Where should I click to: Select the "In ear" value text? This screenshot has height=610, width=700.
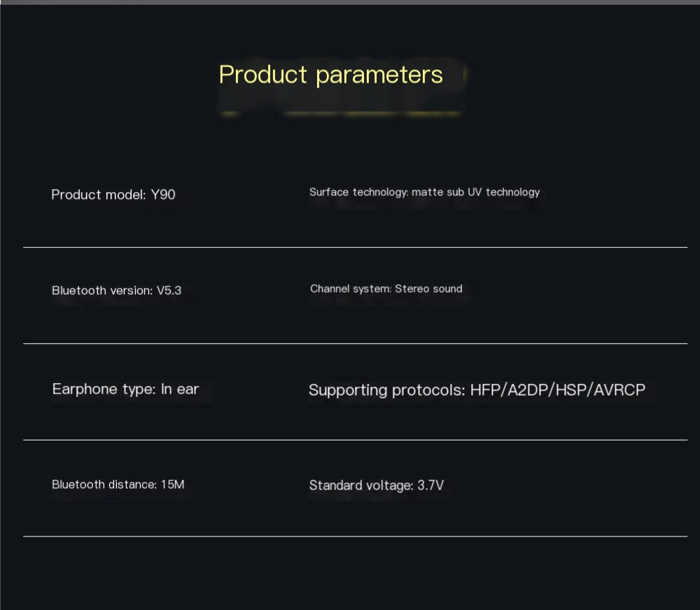pyautogui.click(x=180, y=389)
